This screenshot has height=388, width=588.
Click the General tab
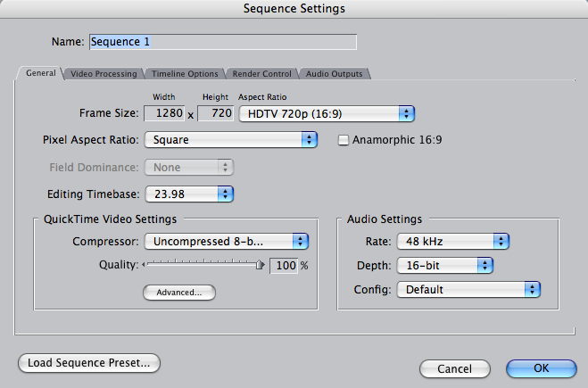(x=41, y=74)
